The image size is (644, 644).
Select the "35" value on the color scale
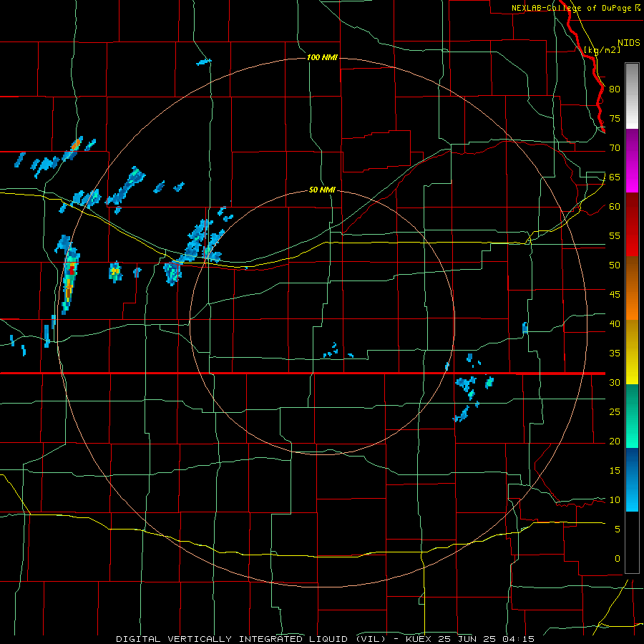click(x=615, y=353)
